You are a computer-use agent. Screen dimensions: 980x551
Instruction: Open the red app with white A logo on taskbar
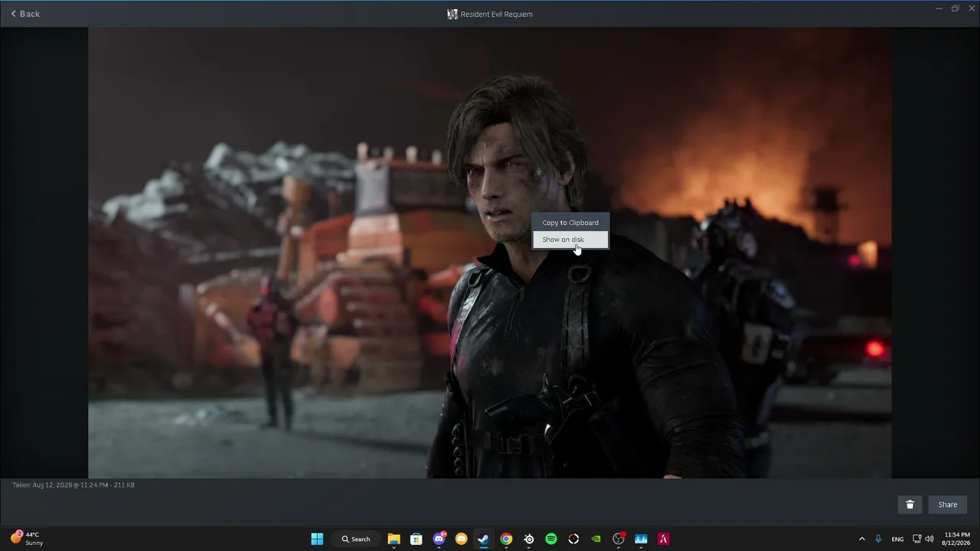664,539
